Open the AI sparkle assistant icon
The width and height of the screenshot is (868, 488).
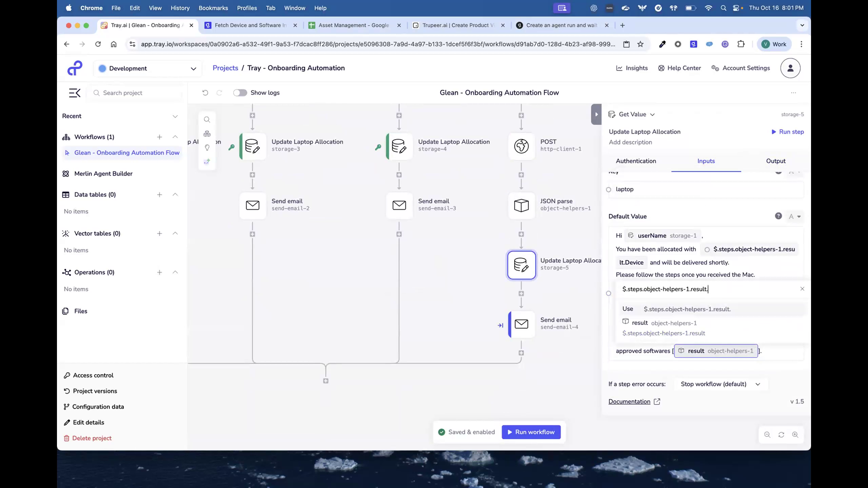pos(207,161)
